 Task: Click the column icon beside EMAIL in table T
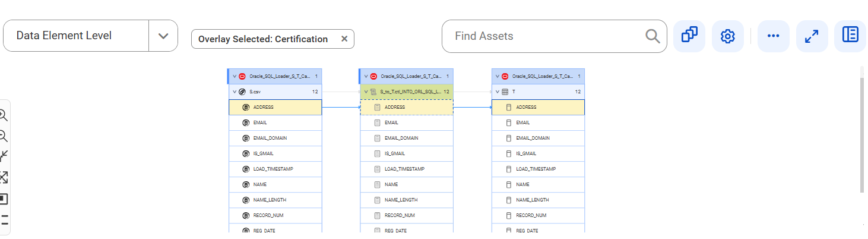tap(508, 122)
